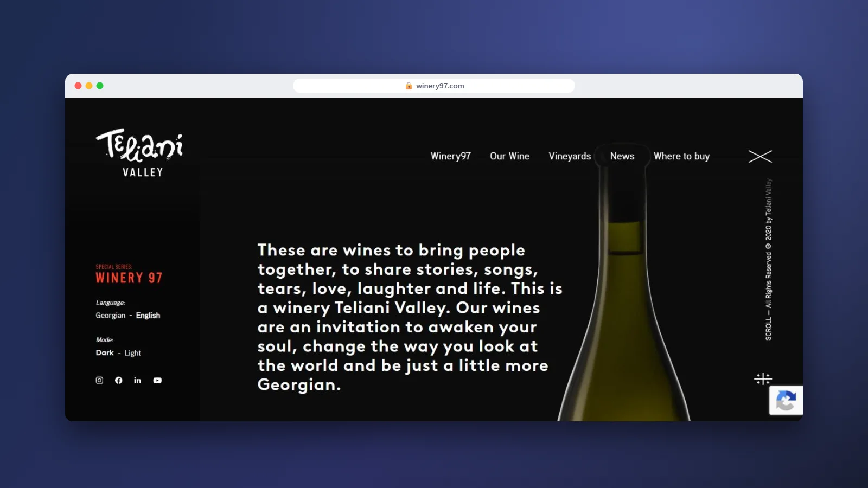Click the reCAPTCHA badge

786,401
